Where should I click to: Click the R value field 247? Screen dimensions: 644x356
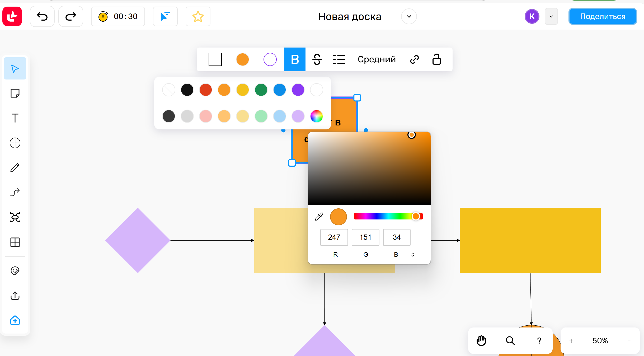click(x=334, y=237)
